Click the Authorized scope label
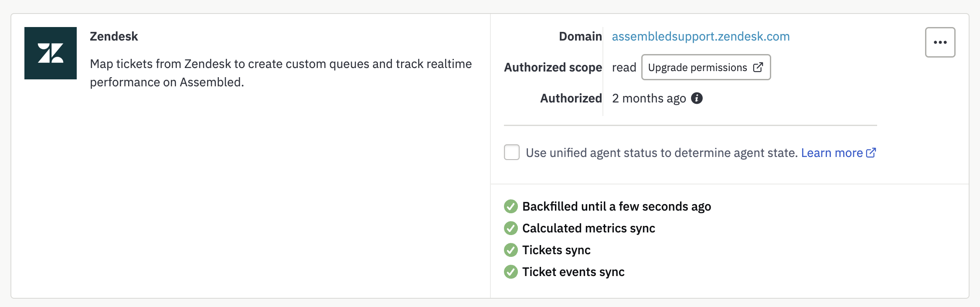Viewport: 980px width, 307px height. 553,67
